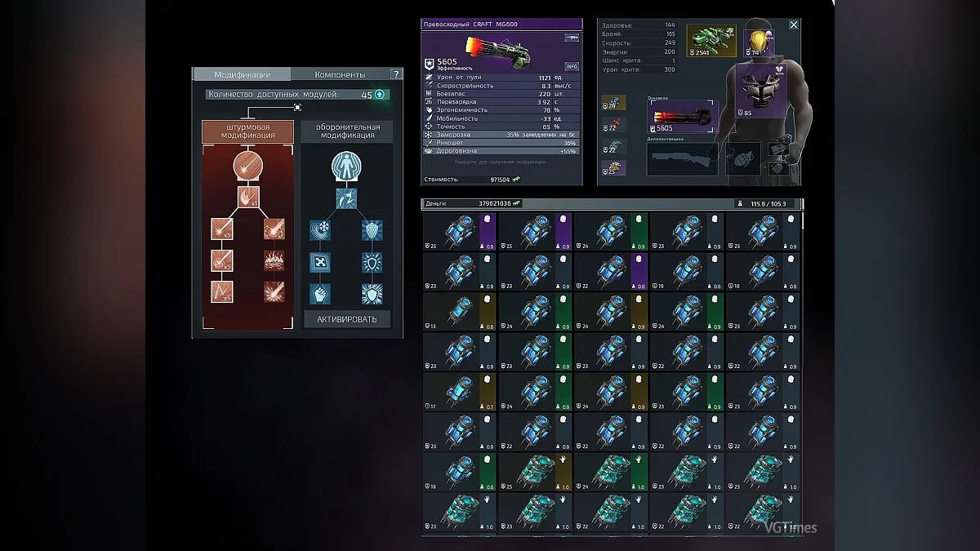Select the green level 24 glove module
980x551 pixels.
tap(611, 472)
